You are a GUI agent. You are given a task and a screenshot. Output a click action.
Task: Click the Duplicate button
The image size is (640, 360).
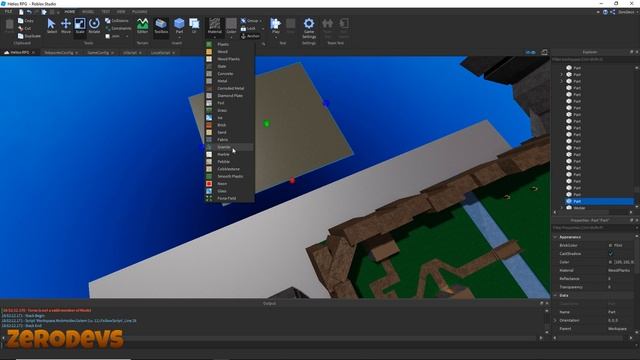(29, 36)
